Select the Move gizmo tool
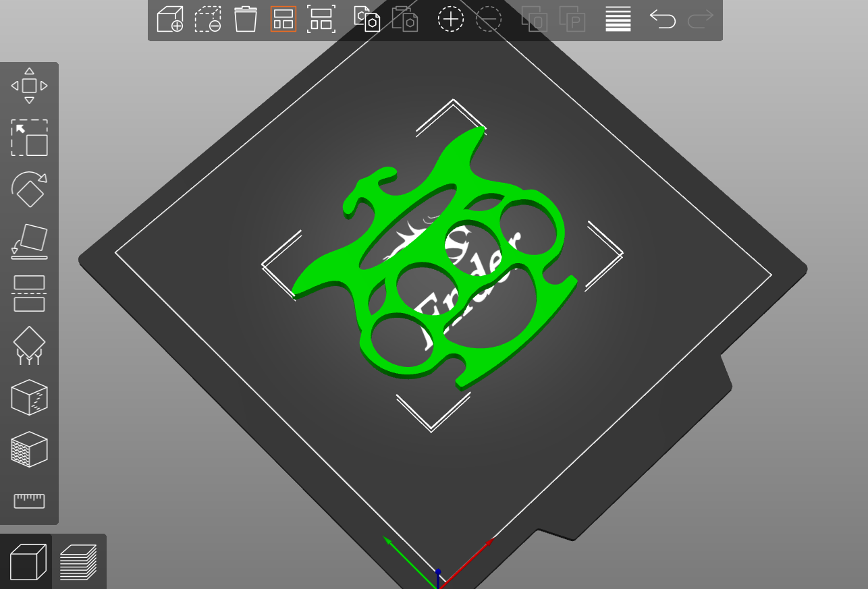Viewport: 868px width, 589px height. point(29,86)
